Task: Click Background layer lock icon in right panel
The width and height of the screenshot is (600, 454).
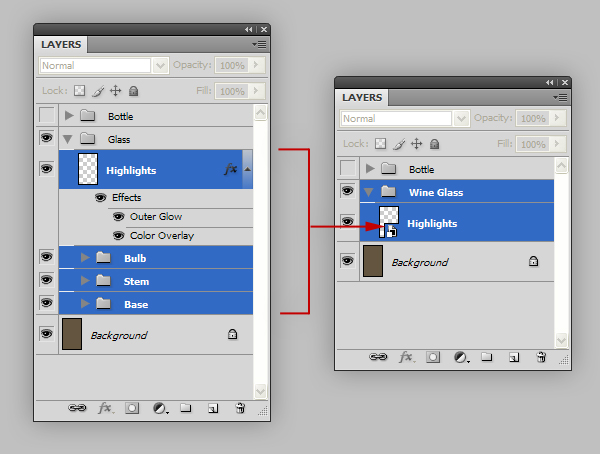Action: 533,261
